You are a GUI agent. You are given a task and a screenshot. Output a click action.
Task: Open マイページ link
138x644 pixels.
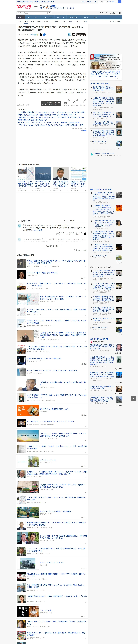(x=103, y=13)
